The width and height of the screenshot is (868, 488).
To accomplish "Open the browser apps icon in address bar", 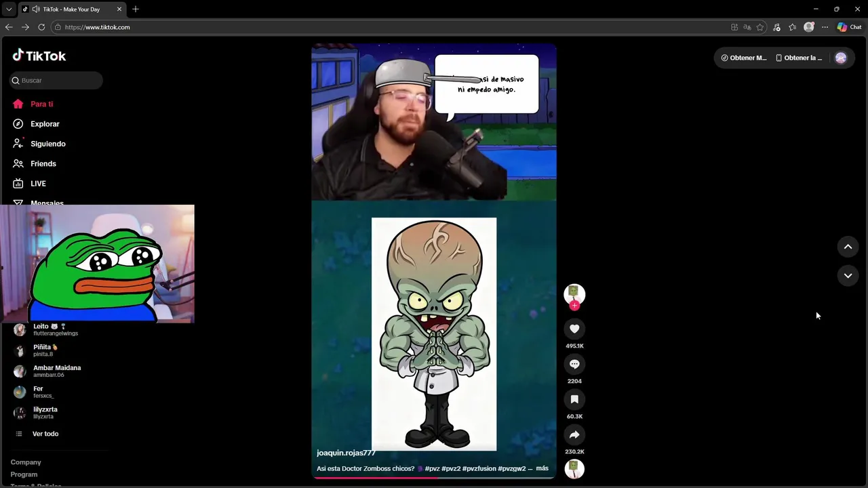I will (734, 27).
